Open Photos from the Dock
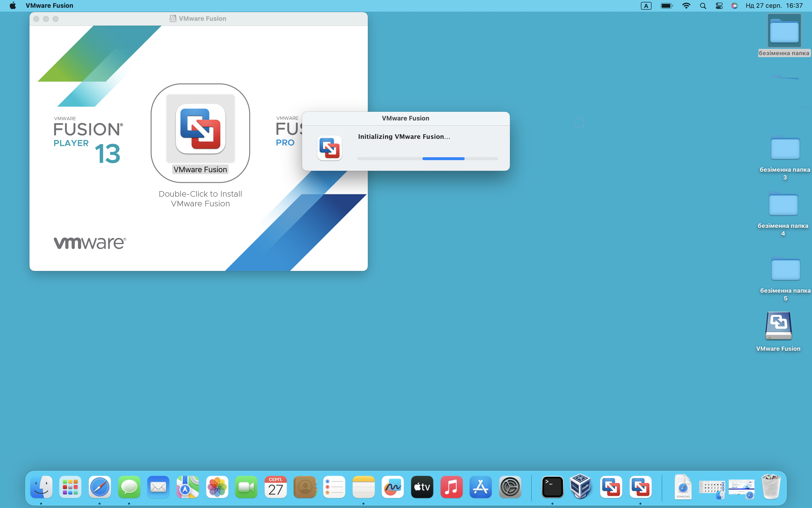This screenshot has width=812, height=508. 217,486
